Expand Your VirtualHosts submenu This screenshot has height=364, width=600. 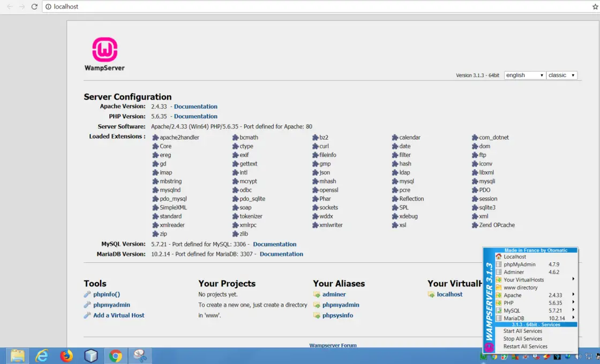click(x=536, y=279)
